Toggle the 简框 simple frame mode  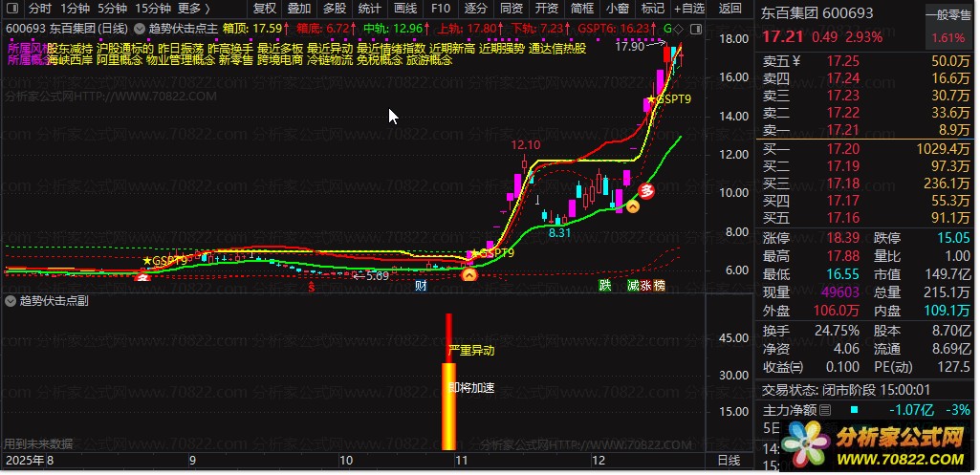click(x=582, y=9)
